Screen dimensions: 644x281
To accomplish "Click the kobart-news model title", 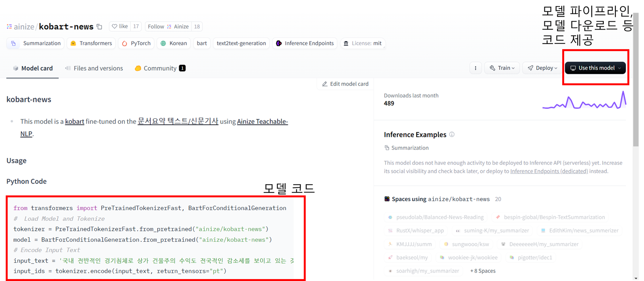I will pos(66,26).
